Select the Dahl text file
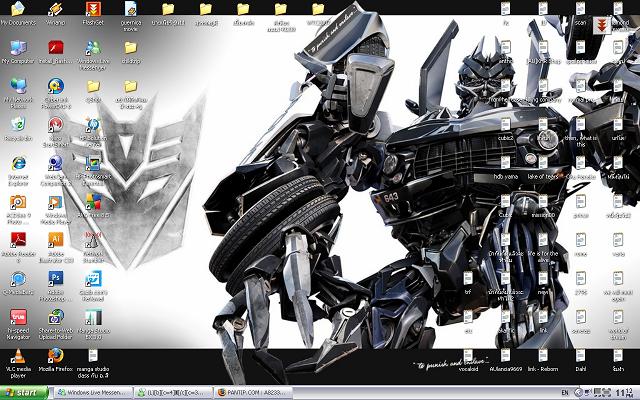The width and height of the screenshot is (640, 400). pyautogui.click(x=580, y=360)
